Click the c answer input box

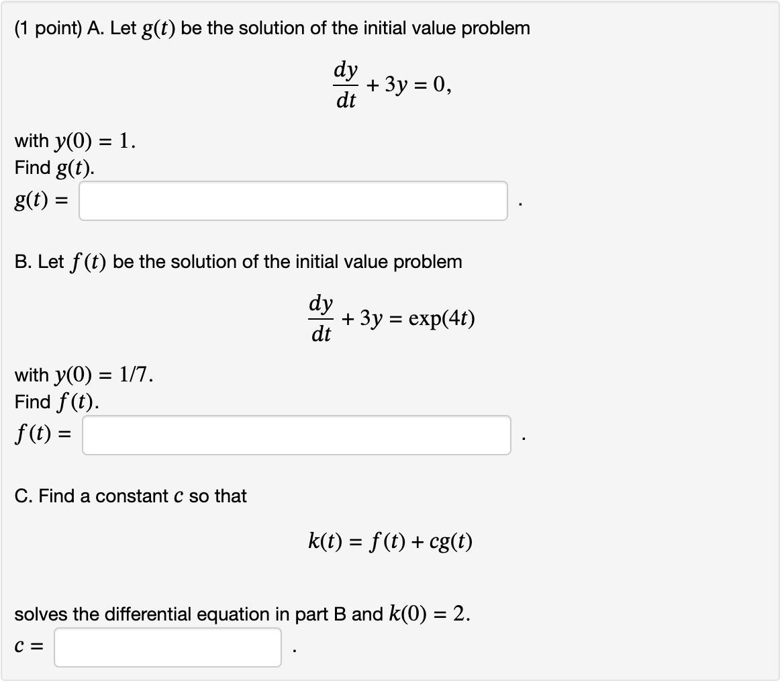(x=166, y=649)
